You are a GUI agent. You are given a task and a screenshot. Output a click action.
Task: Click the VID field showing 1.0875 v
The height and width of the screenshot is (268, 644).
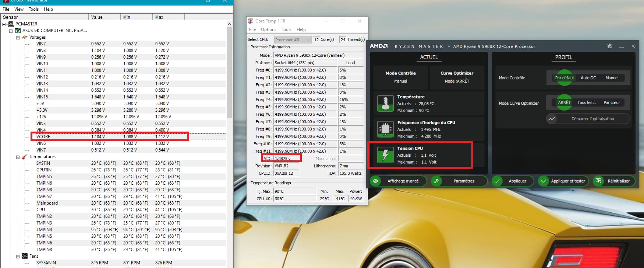click(286, 159)
